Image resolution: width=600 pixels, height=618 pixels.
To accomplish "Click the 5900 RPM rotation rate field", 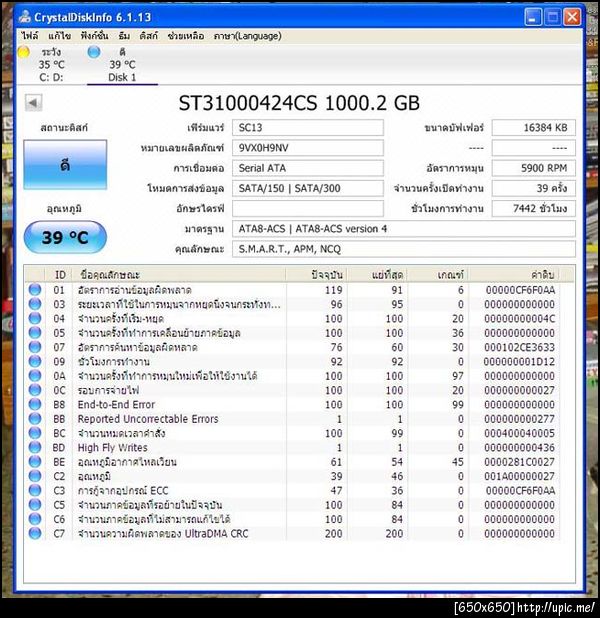I will (x=534, y=168).
